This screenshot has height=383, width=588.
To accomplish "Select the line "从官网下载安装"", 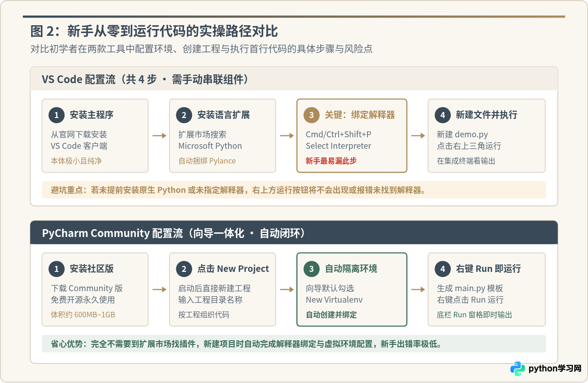I will click(79, 135).
